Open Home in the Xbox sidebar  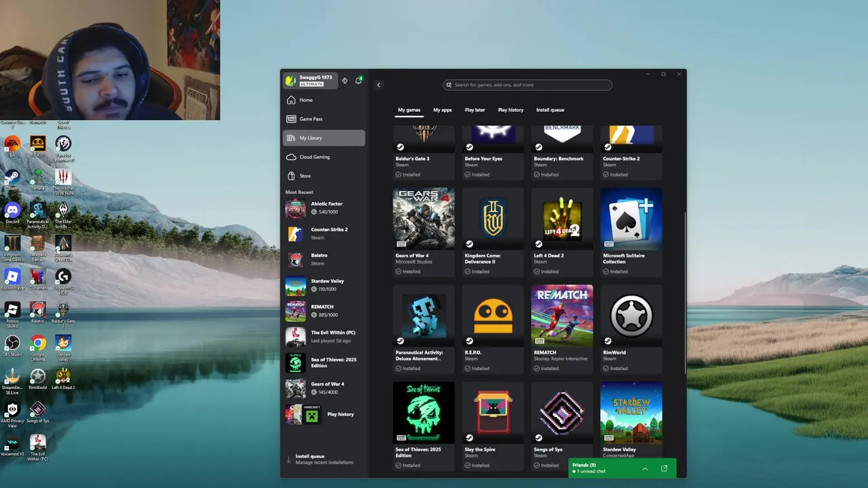pyautogui.click(x=323, y=100)
